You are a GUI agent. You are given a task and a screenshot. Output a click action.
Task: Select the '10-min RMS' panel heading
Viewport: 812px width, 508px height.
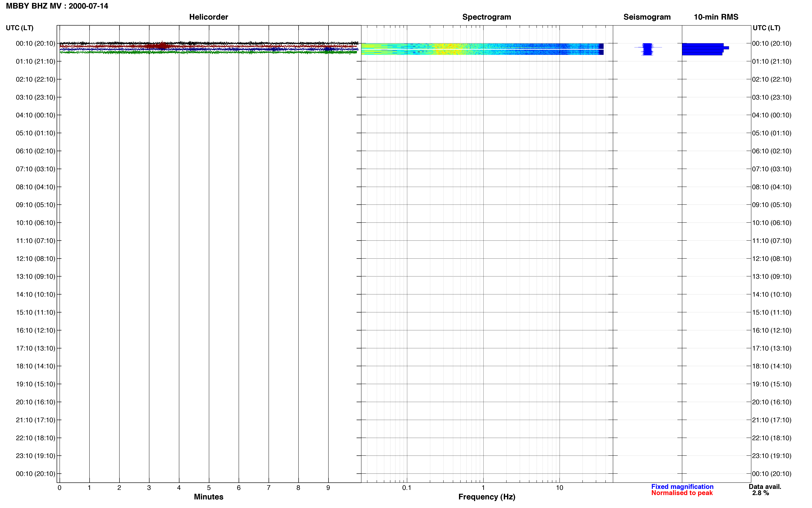pyautogui.click(x=716, y=17)
